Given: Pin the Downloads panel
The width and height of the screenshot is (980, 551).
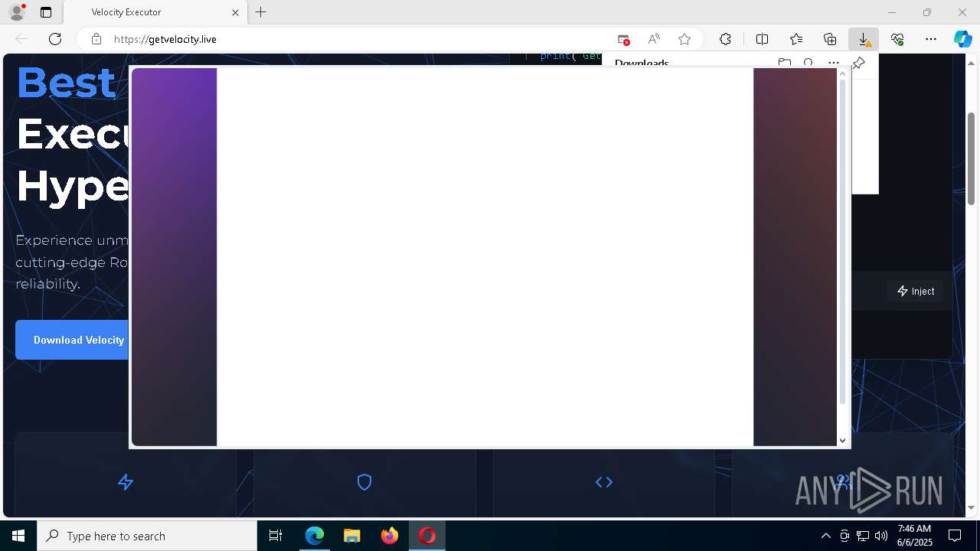Looking at the screenshot, I should 858,64.
